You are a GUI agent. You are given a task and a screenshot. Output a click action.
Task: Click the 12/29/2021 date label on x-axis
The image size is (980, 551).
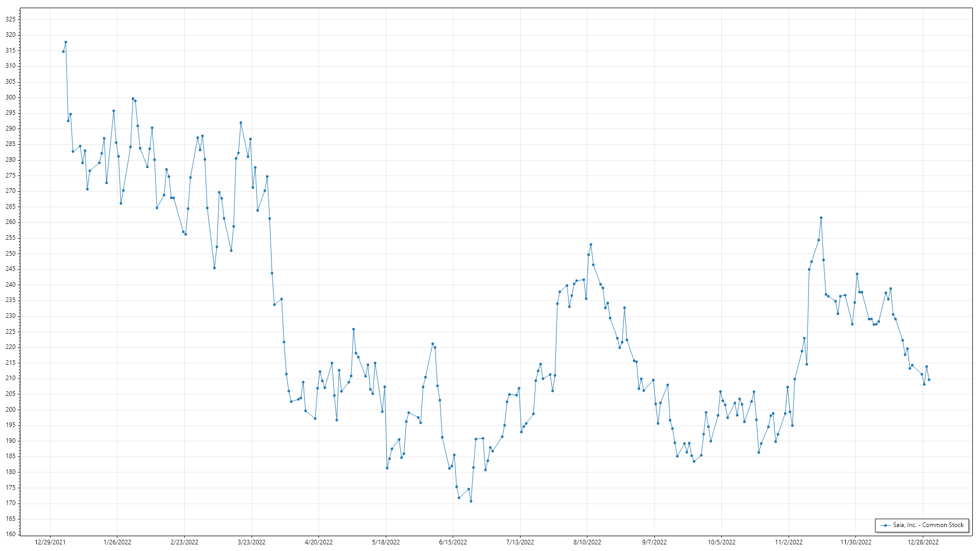[x=50, y=542]
